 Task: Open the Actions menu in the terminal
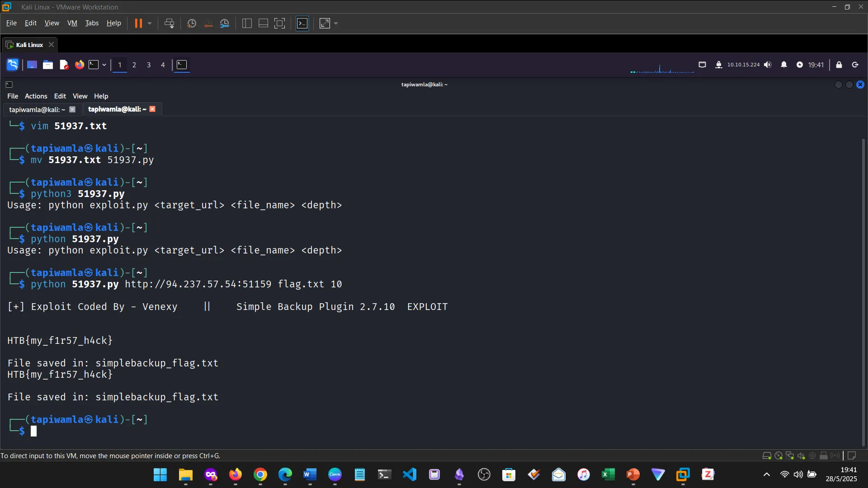point(35,96)
